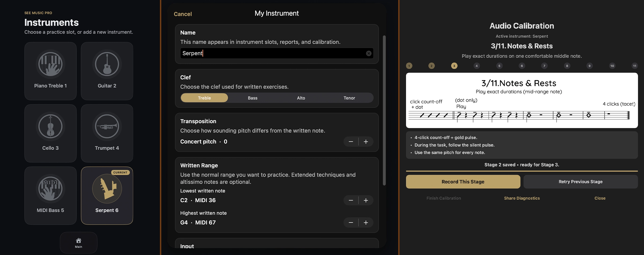Click the instrument name input field

click(x=277, y=53)
